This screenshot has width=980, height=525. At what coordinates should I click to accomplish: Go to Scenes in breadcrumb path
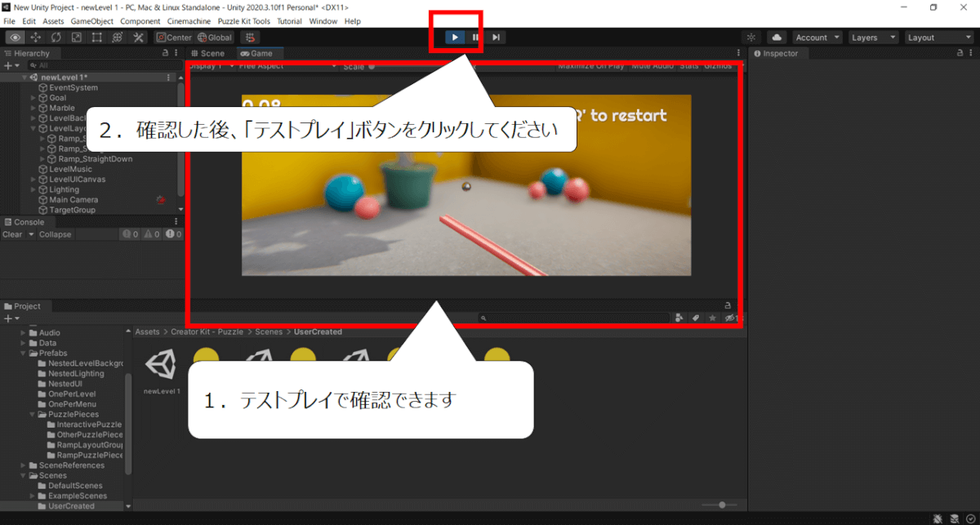269,332
